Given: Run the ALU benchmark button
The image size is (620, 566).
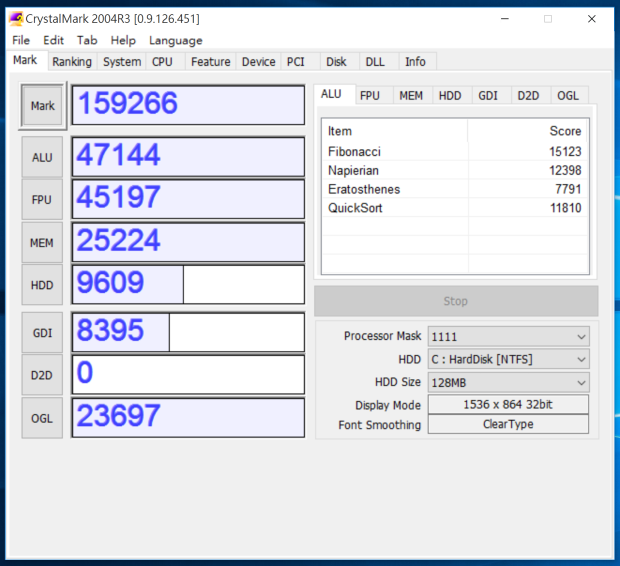Looking at the screenshot, I should (x=42, y=157).
